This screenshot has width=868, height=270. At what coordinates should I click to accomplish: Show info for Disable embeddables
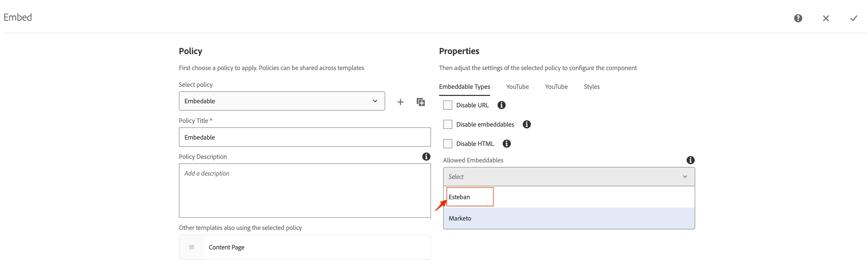tap(526, 124)
